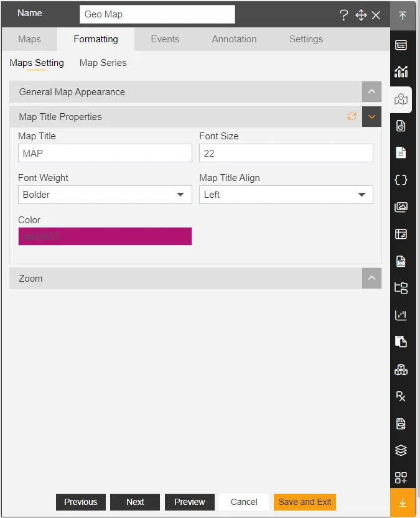Viewport: 420px width, 518px height.
Task: Collapse the Map Title Properties section
Action: [371, 116]
